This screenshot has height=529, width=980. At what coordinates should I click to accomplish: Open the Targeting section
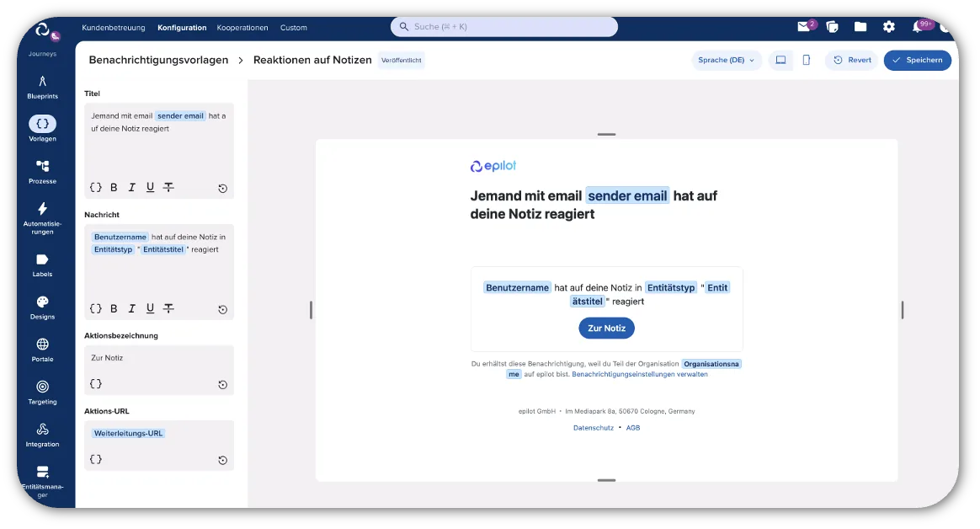pos(42,393)
